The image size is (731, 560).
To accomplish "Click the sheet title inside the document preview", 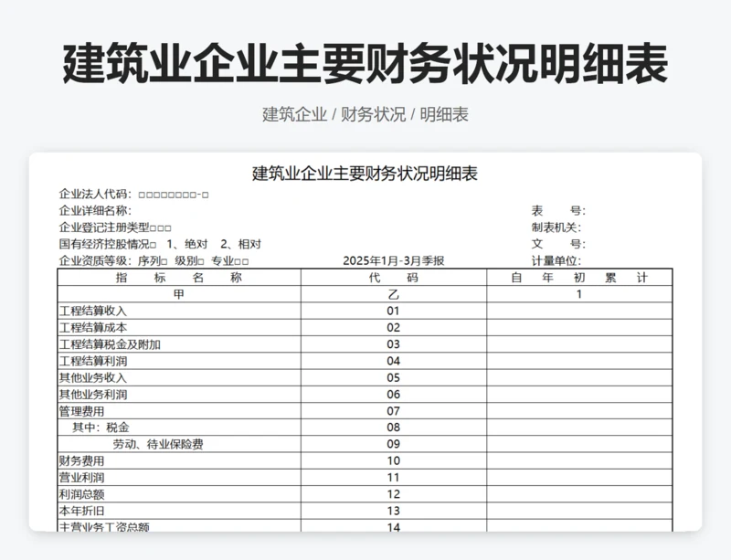I will pos(365,174).
